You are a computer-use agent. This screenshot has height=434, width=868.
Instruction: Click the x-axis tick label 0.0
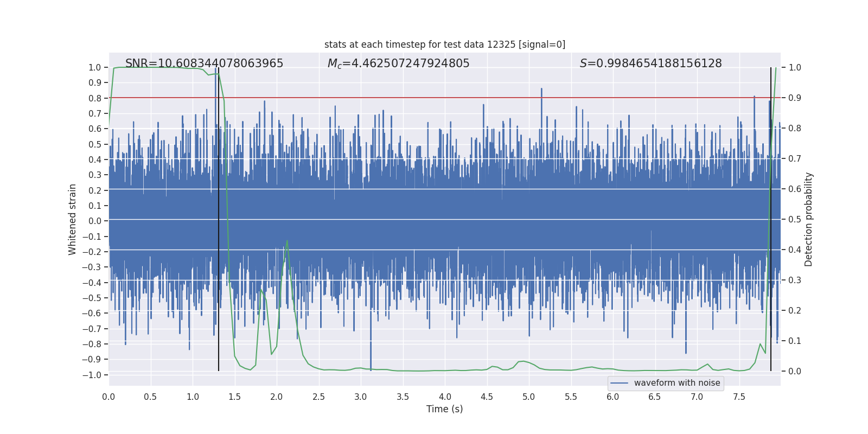point(108,397)
